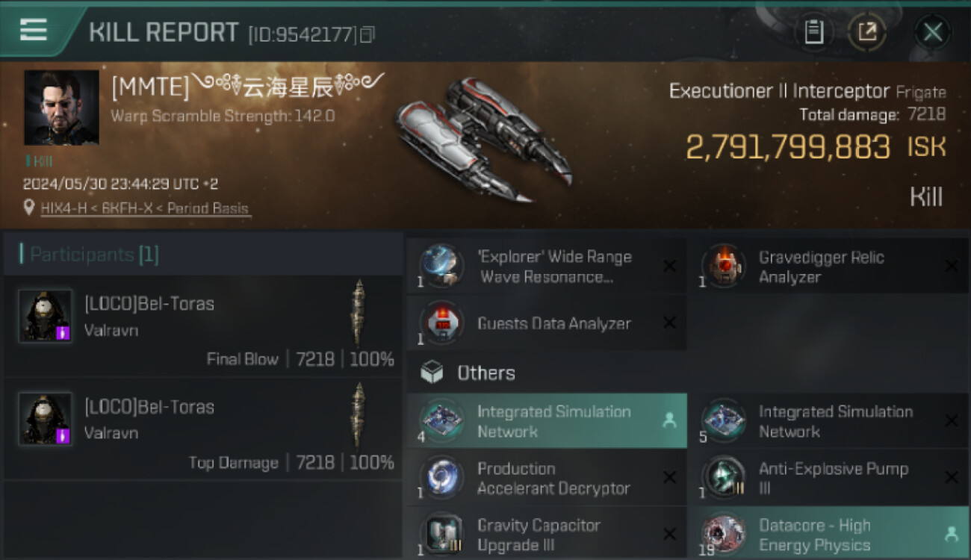Select 'Explorer' Wide Range Wave Resonance item
The width and height of the screenshot is (971, 560).
547,267
